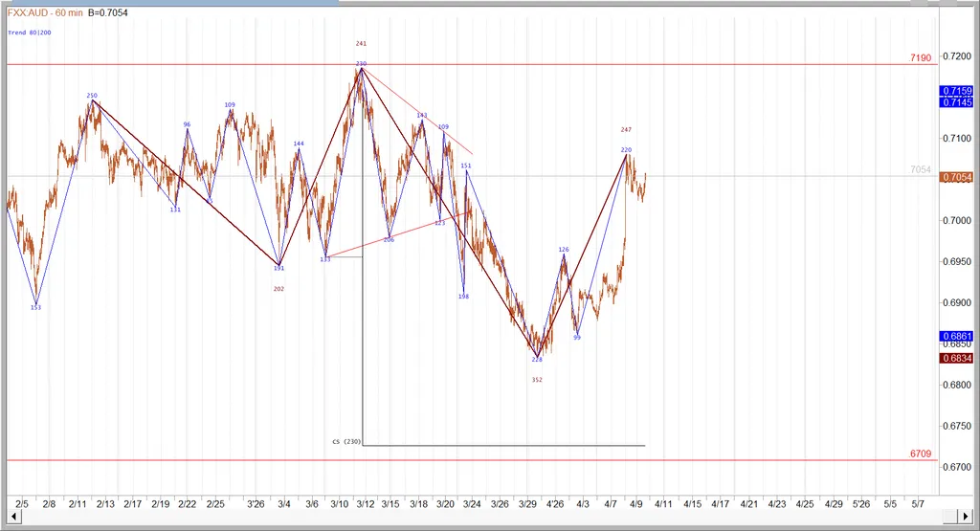Image resolution: width=980 pixels, height=531 pixels.
Task: Select the Trend 80|200 indicator label
Action: pos(30,33)
